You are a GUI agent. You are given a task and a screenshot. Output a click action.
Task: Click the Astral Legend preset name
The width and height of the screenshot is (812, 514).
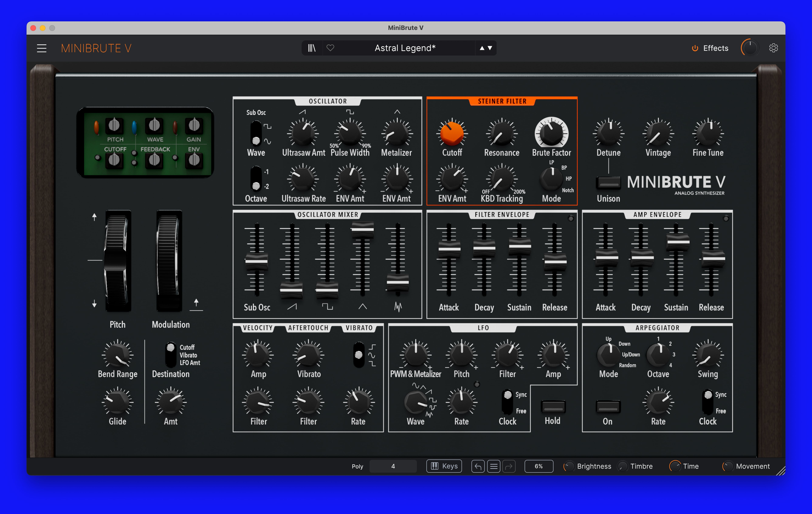pyautogui.click(x=405, y=48)
